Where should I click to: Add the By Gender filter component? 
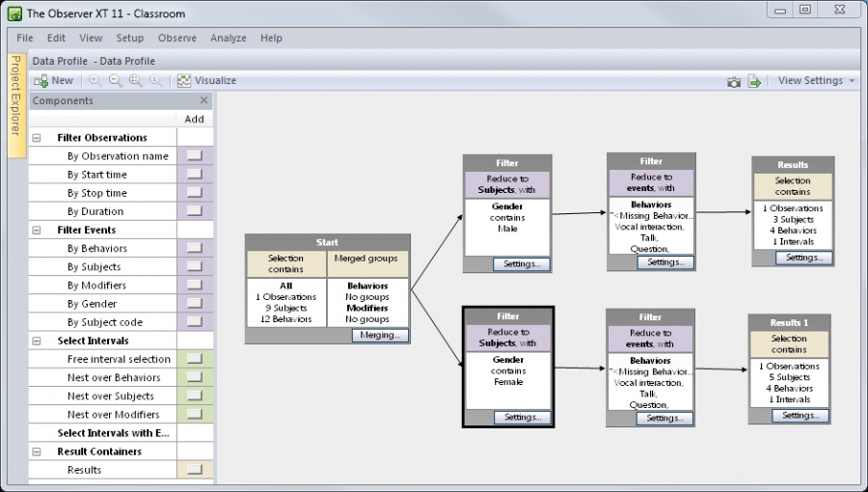195,304
